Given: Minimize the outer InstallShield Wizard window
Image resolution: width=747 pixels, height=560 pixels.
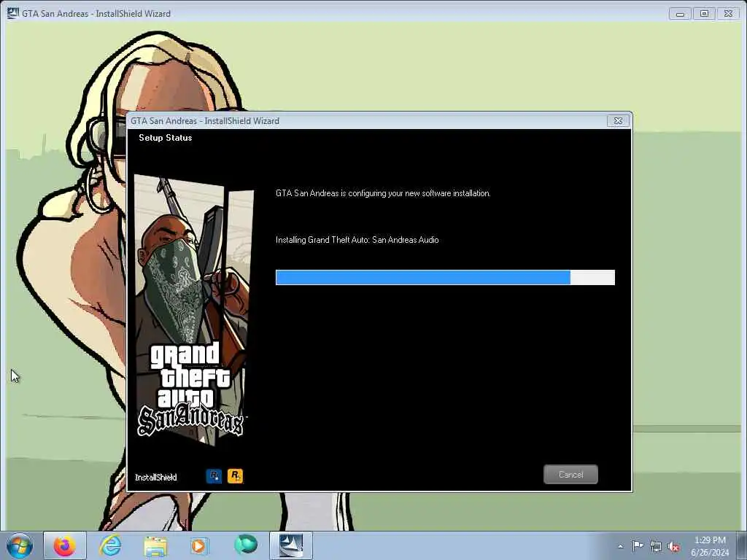Looking at the screenshot, I should [680, 14].
